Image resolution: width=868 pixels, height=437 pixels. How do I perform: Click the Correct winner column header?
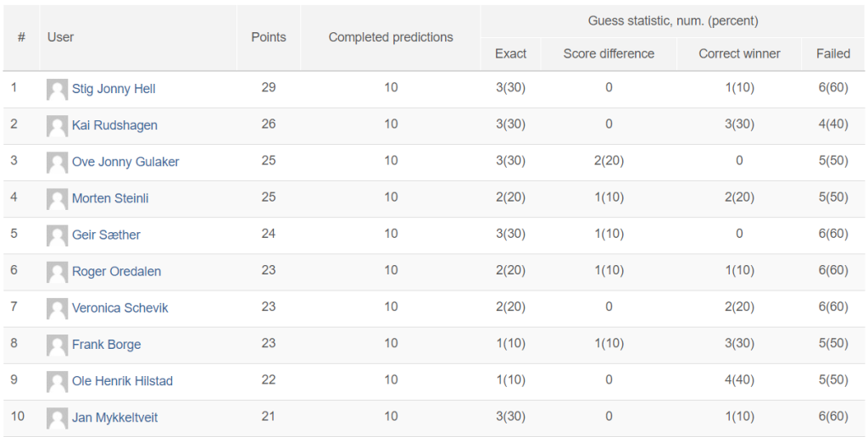point(739,53)
